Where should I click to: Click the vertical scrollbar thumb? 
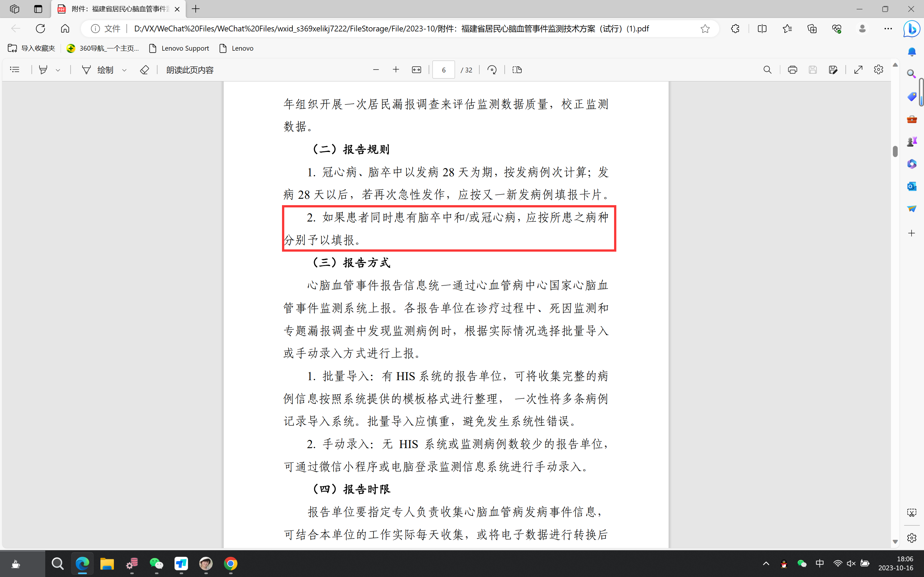pos(895,151)
